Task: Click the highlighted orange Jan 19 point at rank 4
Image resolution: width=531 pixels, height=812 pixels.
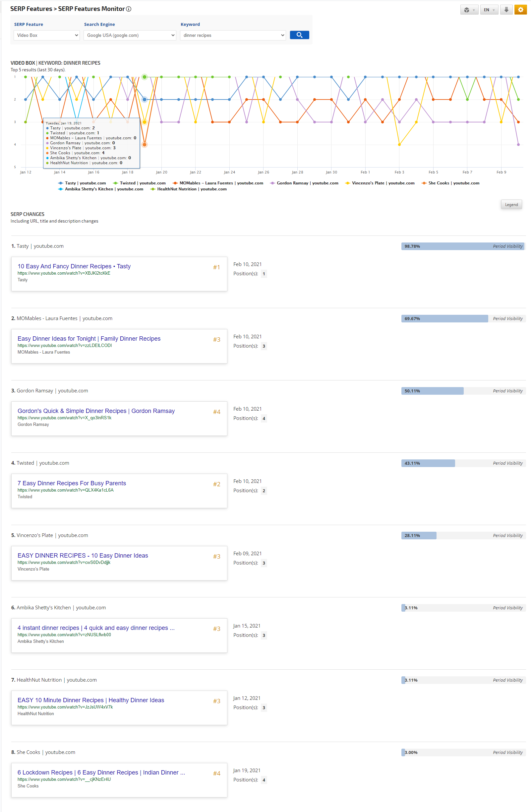Action: tap(145, 145)
